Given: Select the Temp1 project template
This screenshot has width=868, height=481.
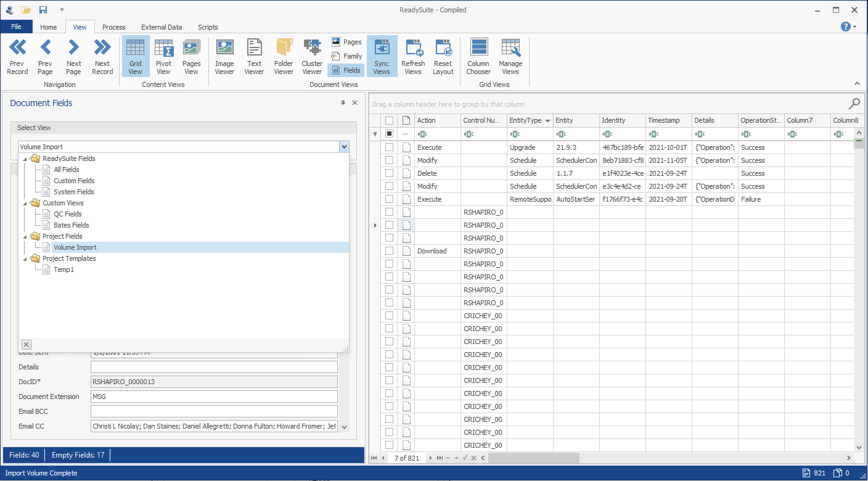Looking at the screenshot, I should (64, 269).
